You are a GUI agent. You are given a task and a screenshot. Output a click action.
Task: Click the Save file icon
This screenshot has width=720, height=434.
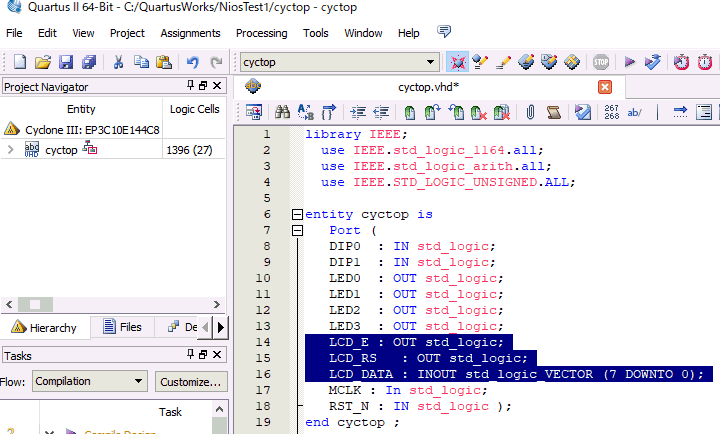pyautogui.click(x=66, y=62)
